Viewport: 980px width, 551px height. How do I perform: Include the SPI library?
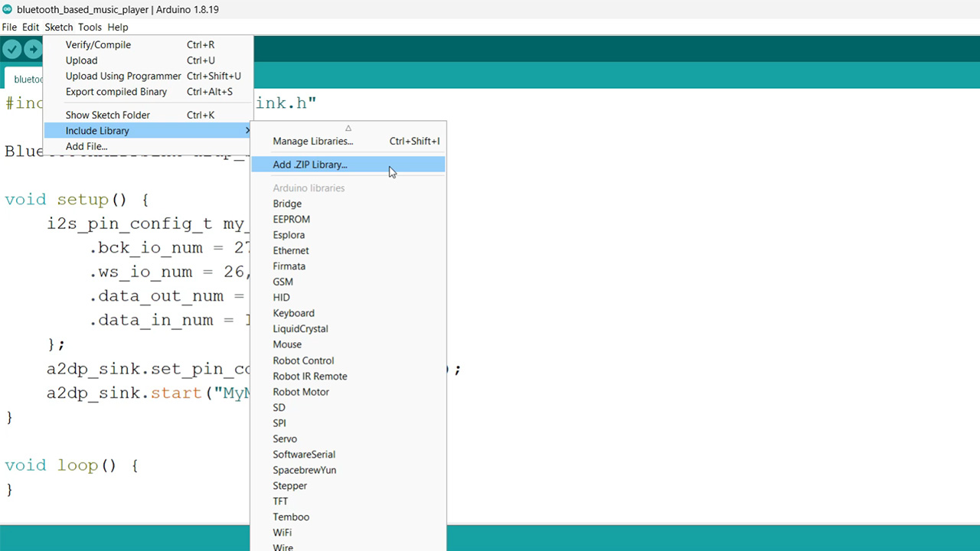(348, 423)
